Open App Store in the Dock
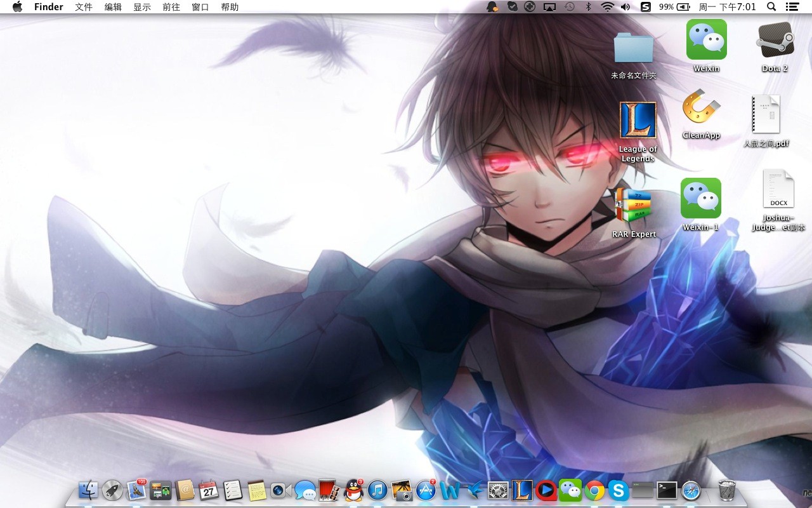The image size is (812, 508). [x=426, y=490]
